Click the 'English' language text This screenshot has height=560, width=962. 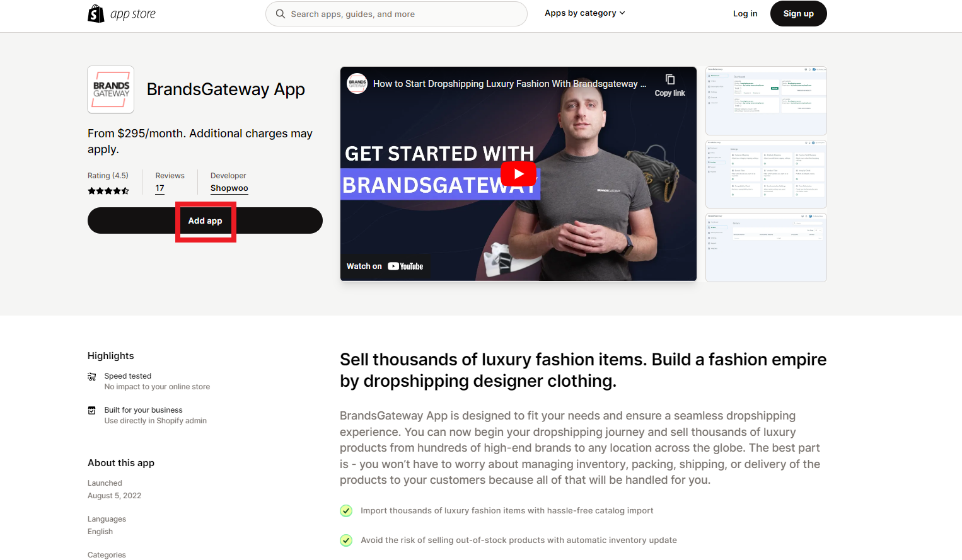point(100,532)
